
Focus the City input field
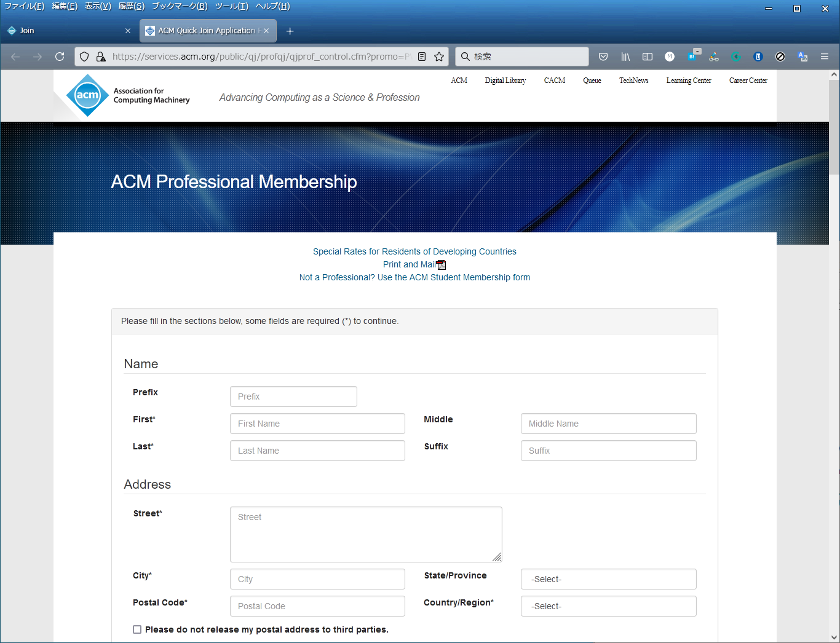pos(317,579)
